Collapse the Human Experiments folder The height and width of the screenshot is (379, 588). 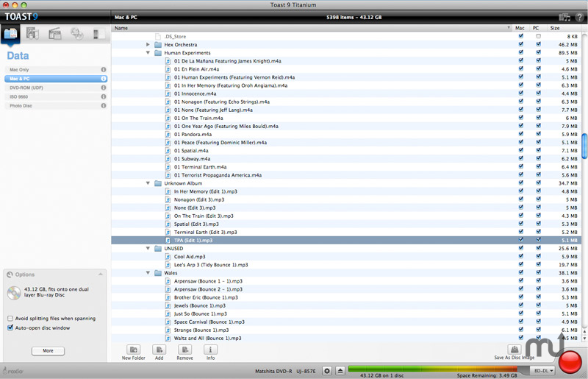point(148,53)
